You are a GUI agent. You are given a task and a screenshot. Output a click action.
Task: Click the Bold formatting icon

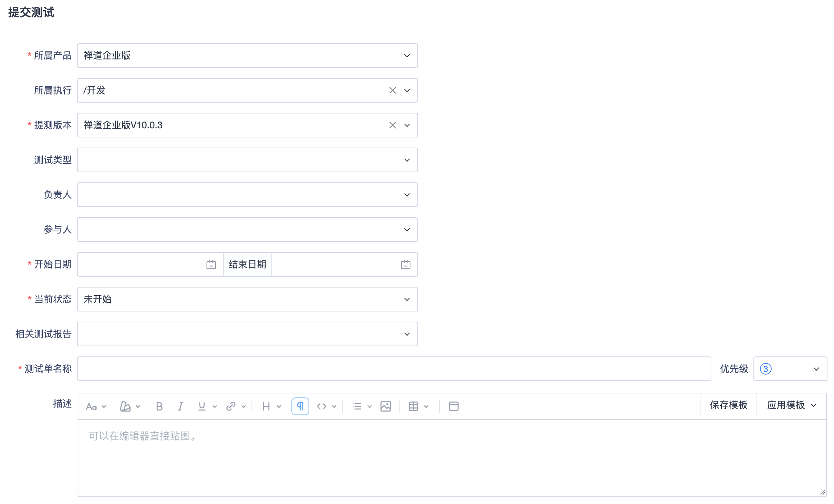pos(159,406)
